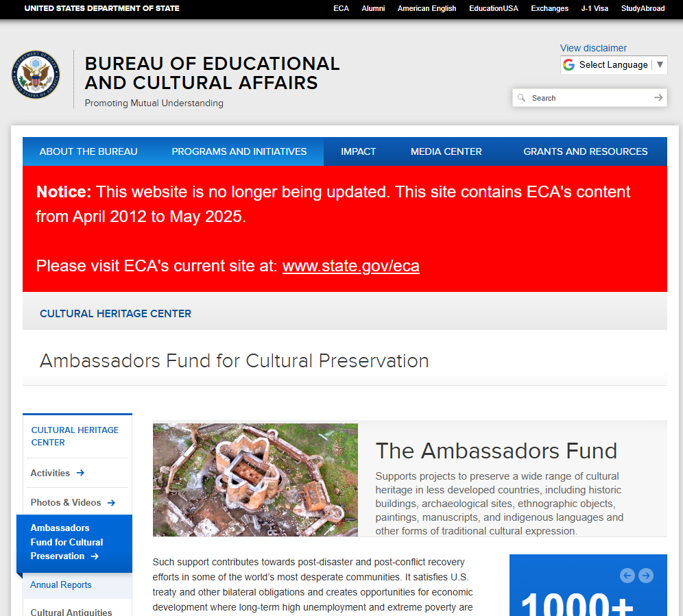Expand Programs and Initiatives menu
The image size is (683, 616).
click(239, 151)
